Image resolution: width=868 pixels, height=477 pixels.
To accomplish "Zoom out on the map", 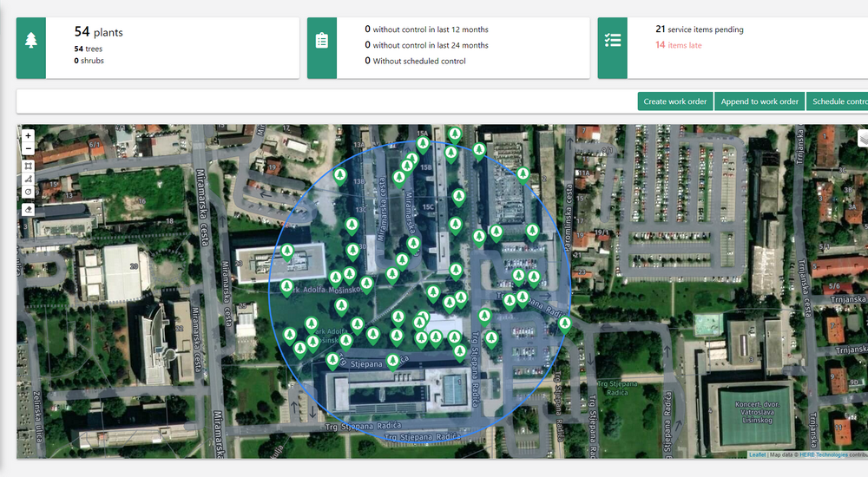I will [29, 148].
